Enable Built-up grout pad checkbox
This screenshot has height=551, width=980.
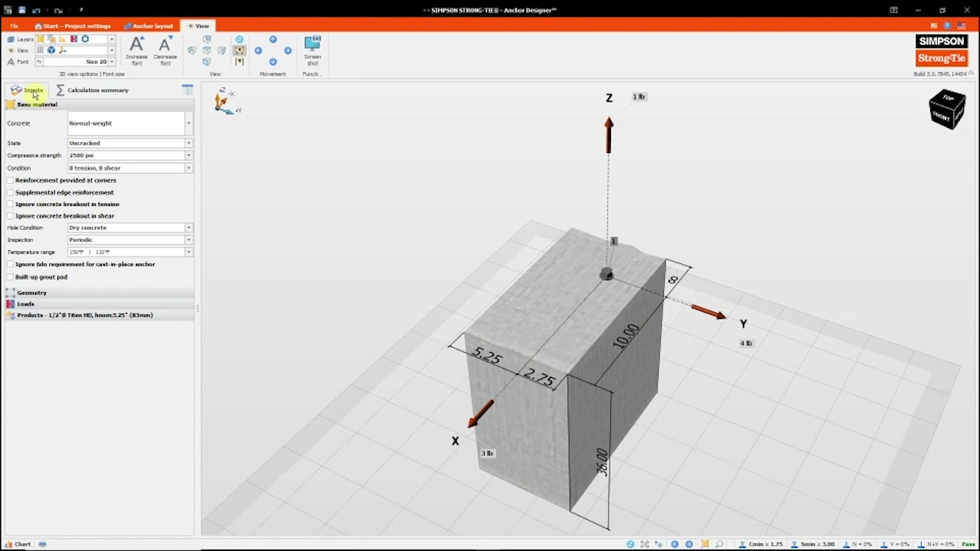click(11, 277)
